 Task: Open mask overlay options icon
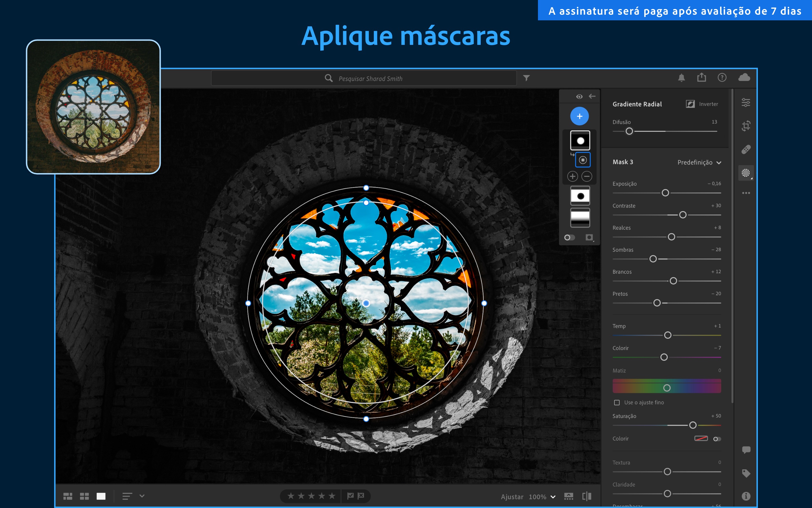pyautogui.click(x=589, y=238)
